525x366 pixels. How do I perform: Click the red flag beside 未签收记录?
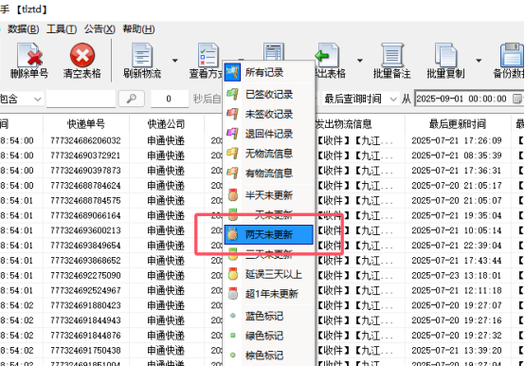233,114
